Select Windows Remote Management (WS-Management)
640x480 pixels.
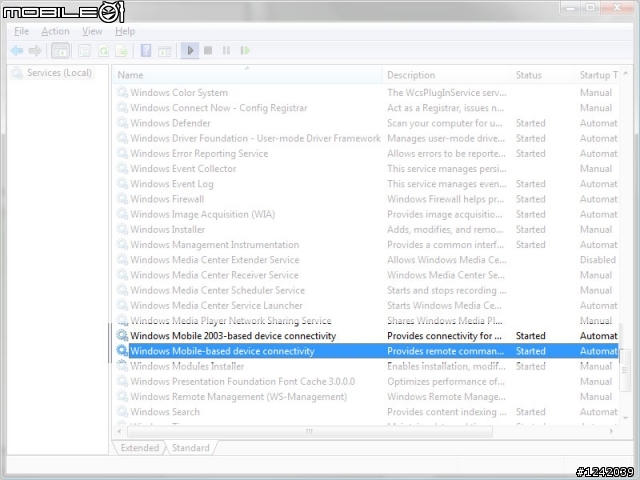(238, 396)
